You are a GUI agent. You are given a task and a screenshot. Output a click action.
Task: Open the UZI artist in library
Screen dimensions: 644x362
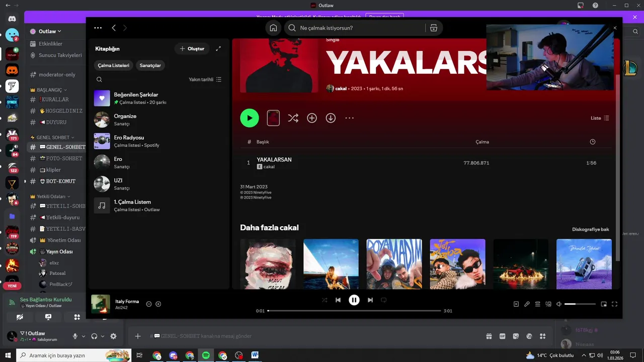(159, 184)
